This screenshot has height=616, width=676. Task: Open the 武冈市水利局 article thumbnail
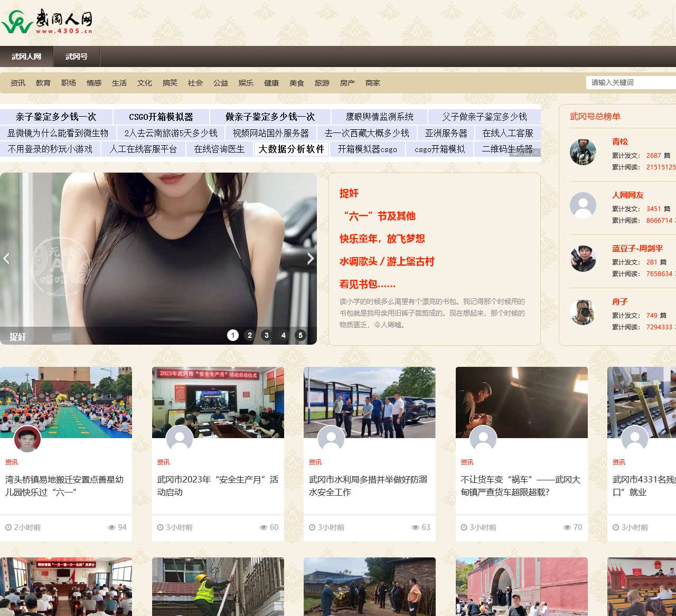(x=370, y=402)
